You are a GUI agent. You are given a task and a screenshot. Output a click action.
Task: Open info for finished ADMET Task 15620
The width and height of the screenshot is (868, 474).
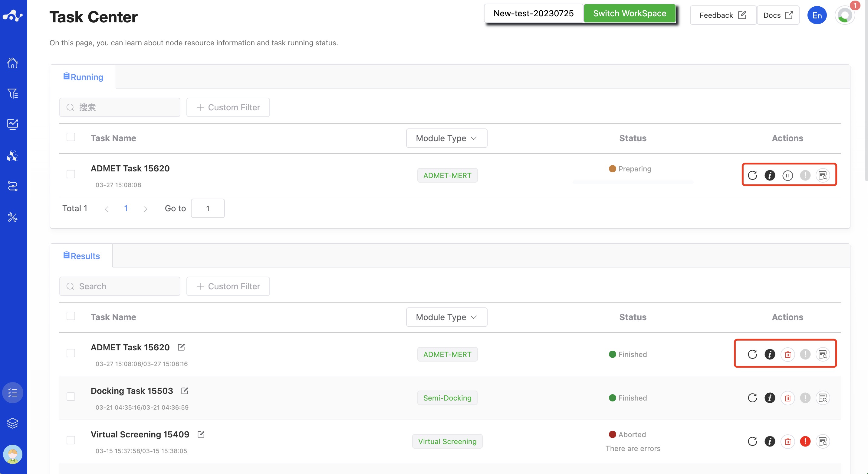(770, 354)
